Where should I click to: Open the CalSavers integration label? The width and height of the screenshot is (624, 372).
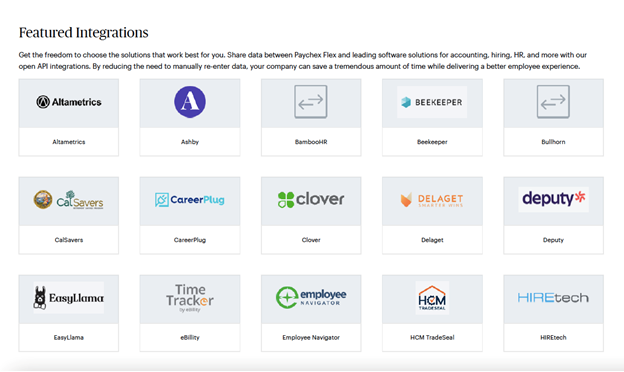pos(68,240)
